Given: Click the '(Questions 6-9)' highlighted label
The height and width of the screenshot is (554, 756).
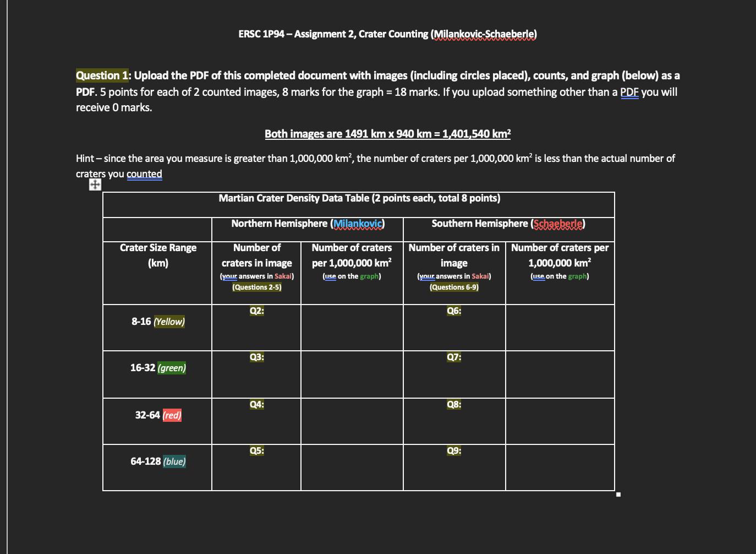Looking at the screenshot, I should (454, 287).
